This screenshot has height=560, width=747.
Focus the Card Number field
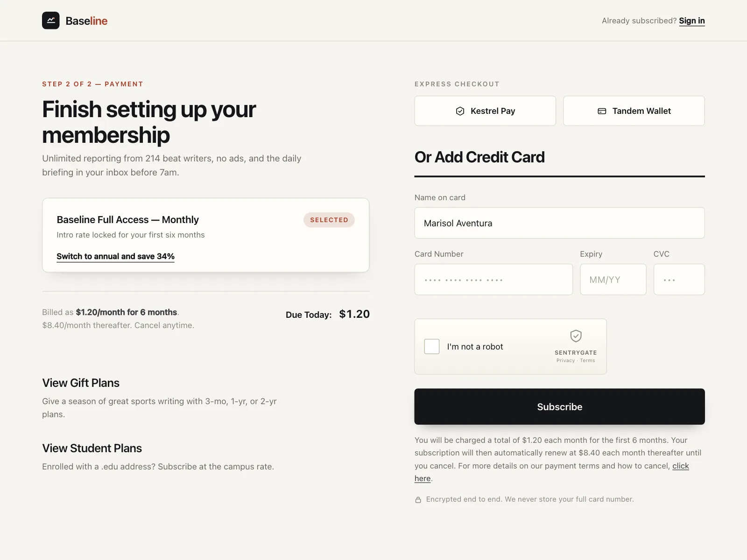tap(493, 280)
